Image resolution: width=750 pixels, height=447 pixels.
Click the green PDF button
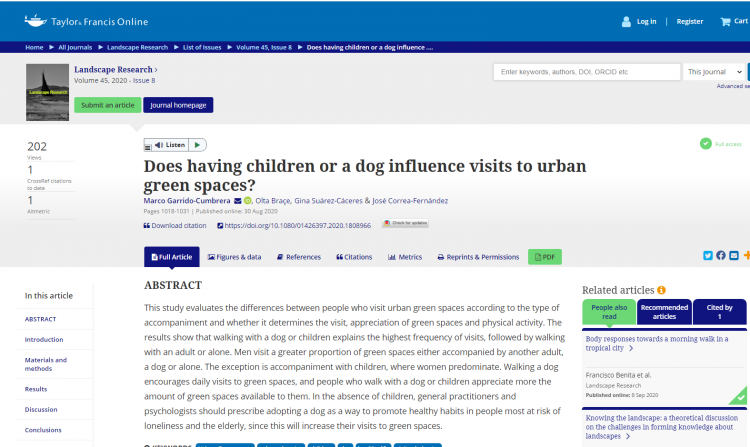[545, 257]
